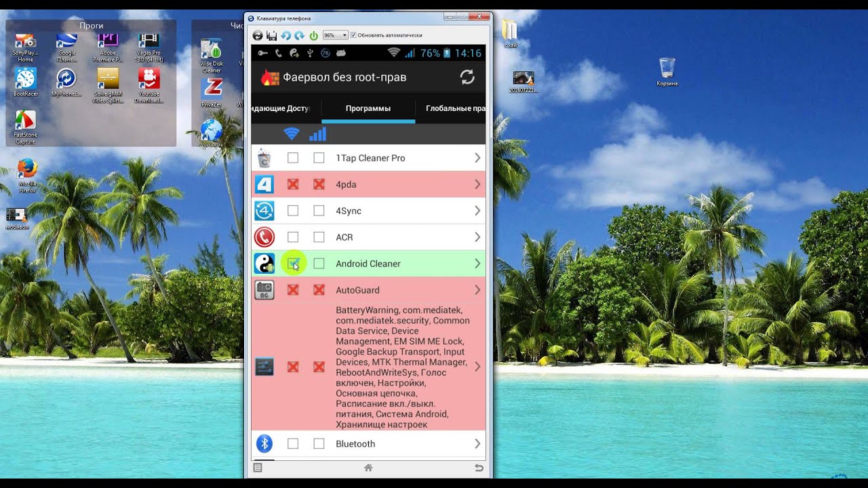The width and height of the screenshot is (868, 488).
Task: Expand 4pda row chevron
Action: 477,184
